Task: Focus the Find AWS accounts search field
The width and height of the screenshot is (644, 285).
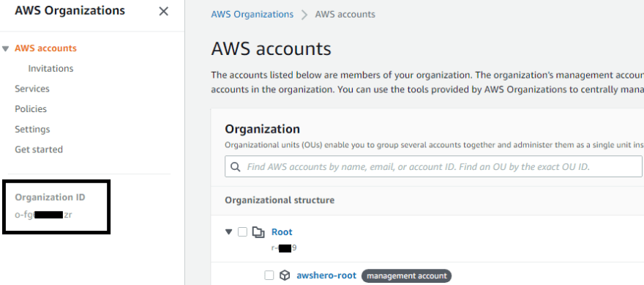Action: tap(433, 166)
